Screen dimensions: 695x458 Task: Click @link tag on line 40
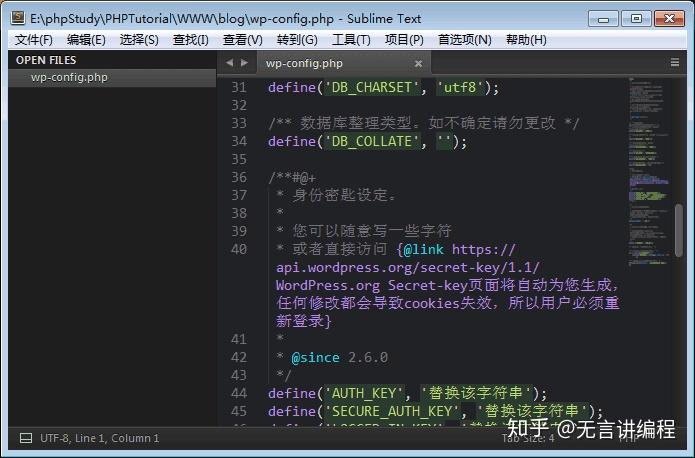pos(423,249)
